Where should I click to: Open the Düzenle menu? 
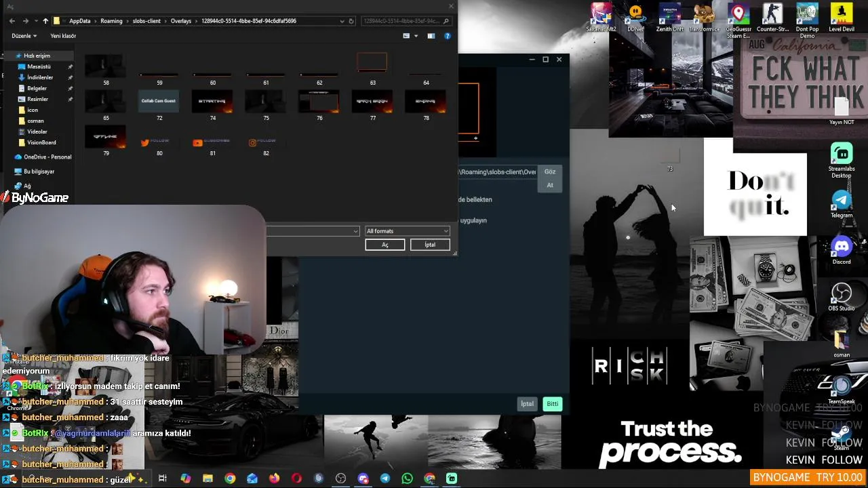tap(24, 36)
